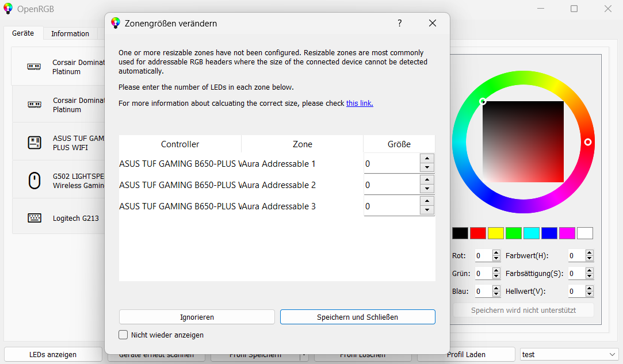Screen dimensions: 623x364
Task: Select the Aura Addressable 1 zone row
Action: coord(277,163)
